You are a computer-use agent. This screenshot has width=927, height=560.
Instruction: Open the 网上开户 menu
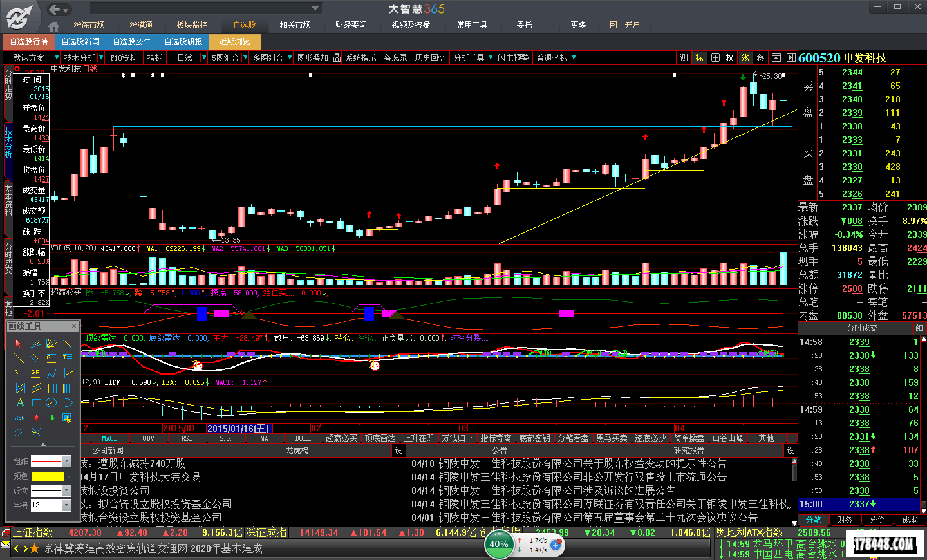[x=624, y=25]
